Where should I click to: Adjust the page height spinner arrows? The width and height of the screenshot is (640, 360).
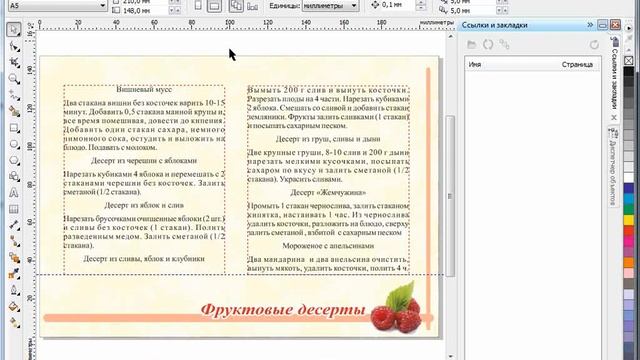[175, 10]
